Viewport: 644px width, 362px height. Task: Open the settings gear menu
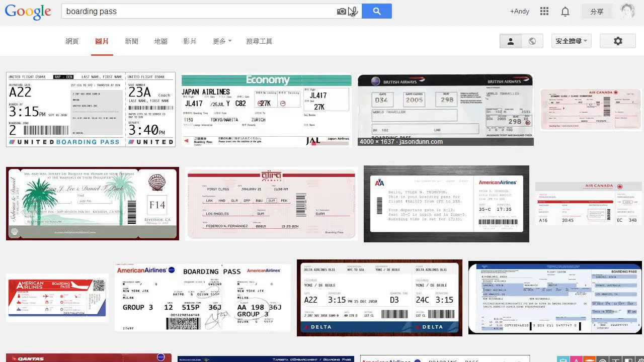(x=618, y=41)
